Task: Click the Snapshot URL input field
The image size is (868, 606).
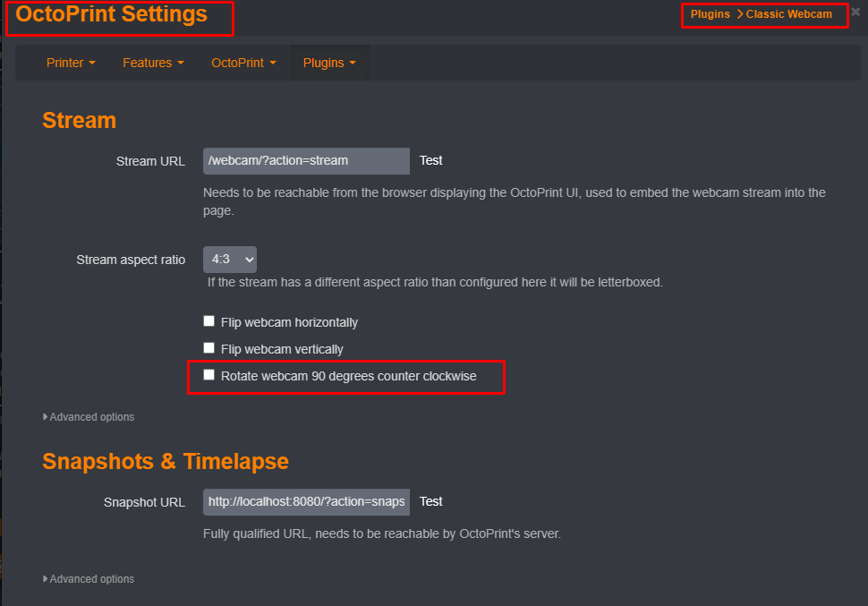Action: click(306, 502)
